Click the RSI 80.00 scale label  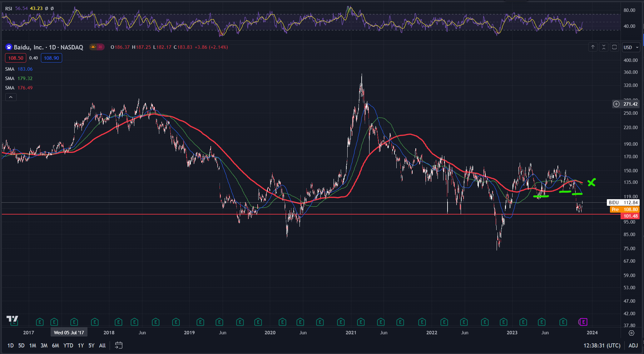[x=629, y=10]
